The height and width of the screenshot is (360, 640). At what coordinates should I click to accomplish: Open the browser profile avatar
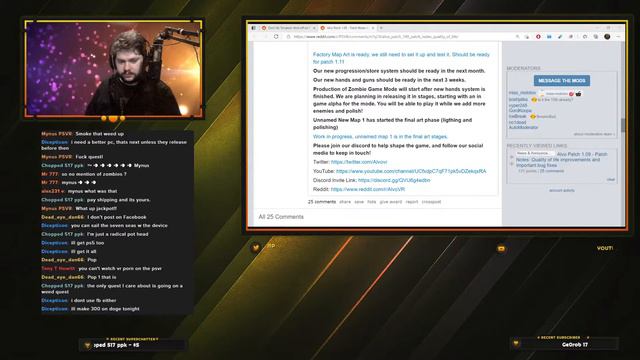pos(607,37)
